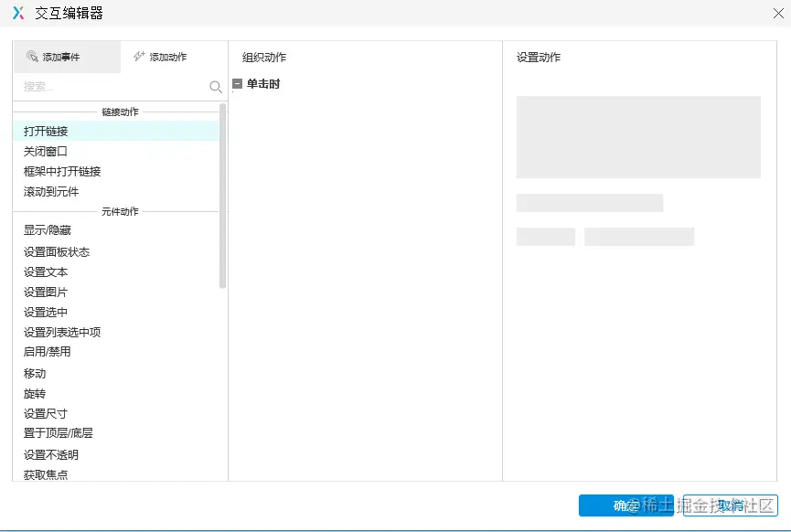The width and height of the screenshot is (791, 532).
Task: Click the Axure logo icon
Action: pos(18,13)
